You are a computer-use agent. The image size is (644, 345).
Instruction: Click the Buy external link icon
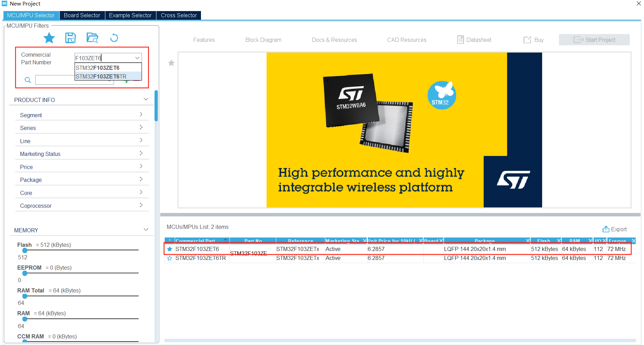click(x=527, y=40)
